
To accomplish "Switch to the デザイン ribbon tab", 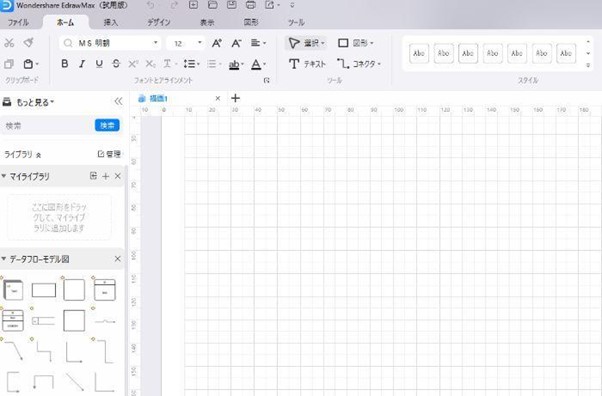I will (159, 22).
